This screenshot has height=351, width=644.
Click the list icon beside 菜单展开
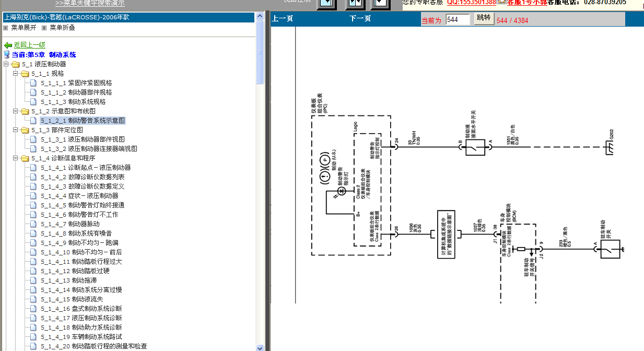click(x=6, y=27)
